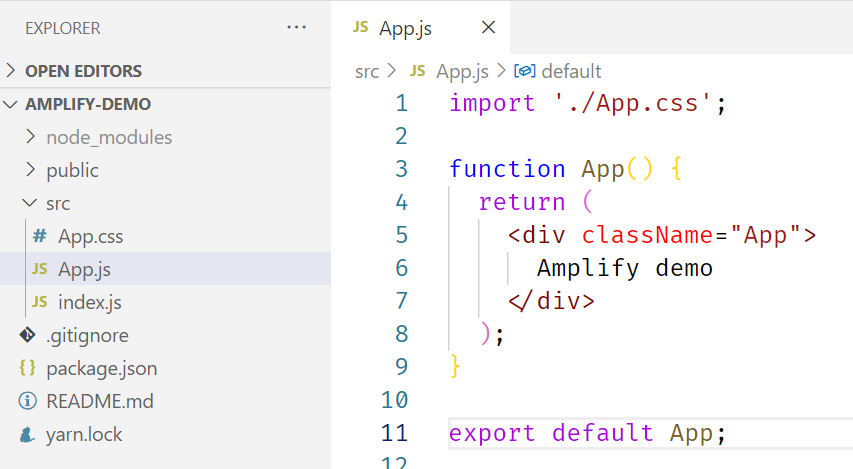Screen dimensions: 853x469
Task: Click the src breadcrumb segment
Action: pos(367,71)
